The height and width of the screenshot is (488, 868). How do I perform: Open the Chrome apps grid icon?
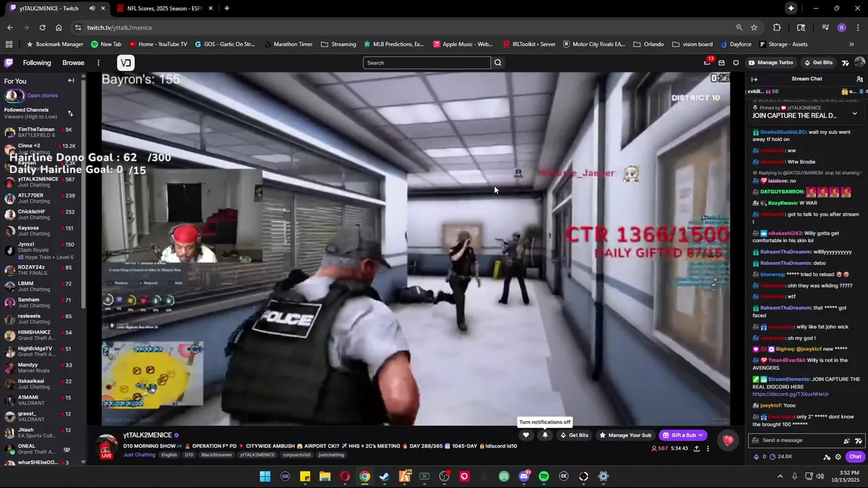[x=9, y=44]
